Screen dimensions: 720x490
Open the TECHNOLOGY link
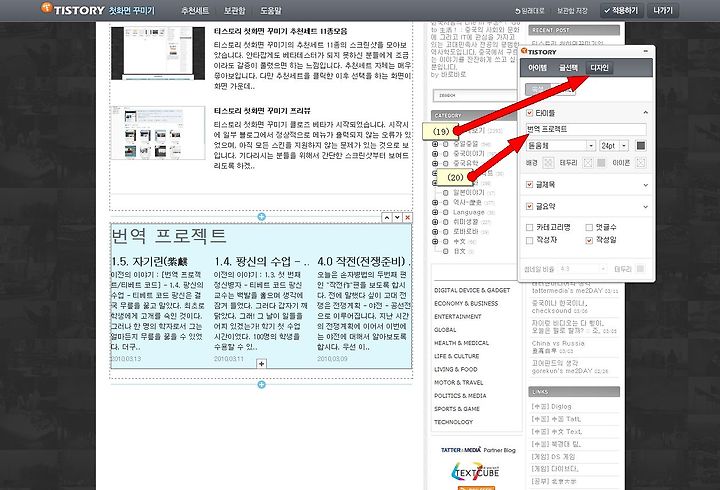(453, 422)
